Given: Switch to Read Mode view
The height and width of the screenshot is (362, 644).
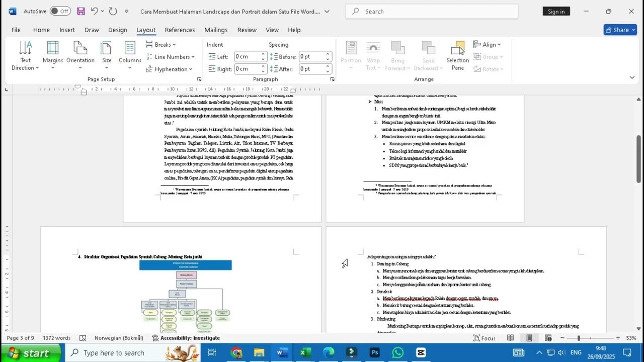Looking at the screenshot, I should tap(510, 338).
